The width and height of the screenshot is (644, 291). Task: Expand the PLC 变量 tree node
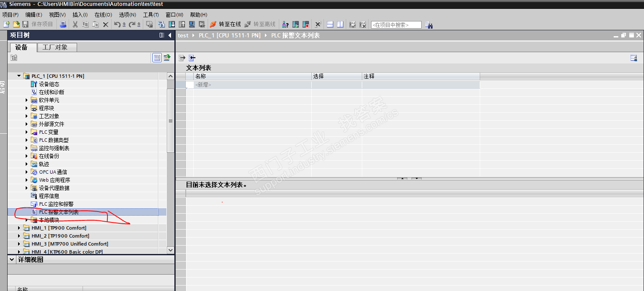(27, 132)
